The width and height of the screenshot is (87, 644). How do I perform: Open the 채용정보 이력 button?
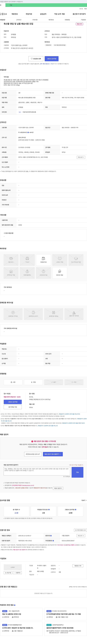(x=78, y=566)
